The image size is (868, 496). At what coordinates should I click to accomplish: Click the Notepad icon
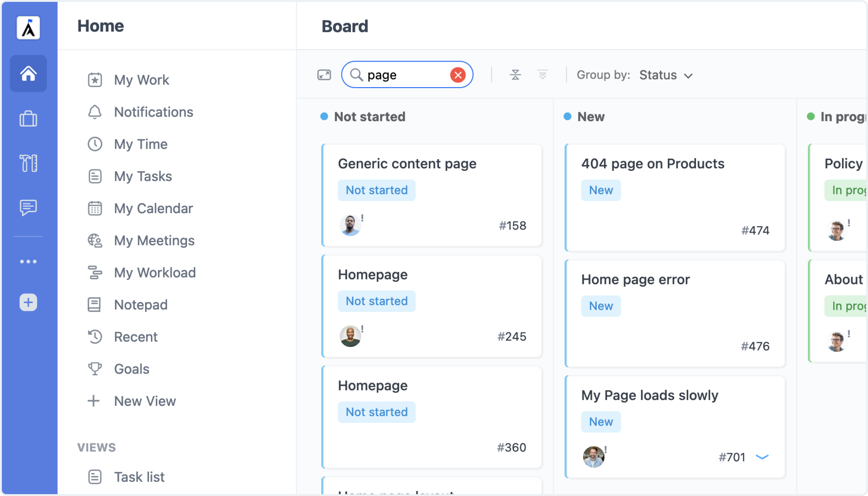point(94,305)
